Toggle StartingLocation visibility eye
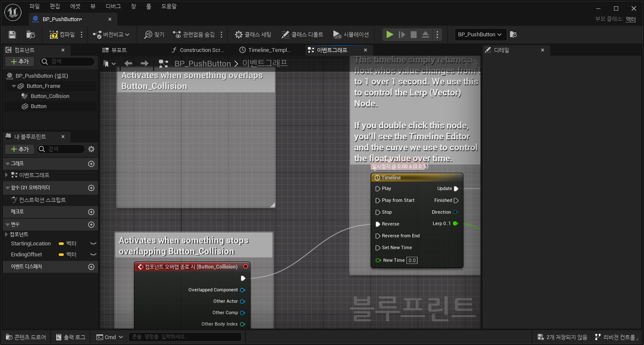The image size is (644, 345). pos(93,244)
